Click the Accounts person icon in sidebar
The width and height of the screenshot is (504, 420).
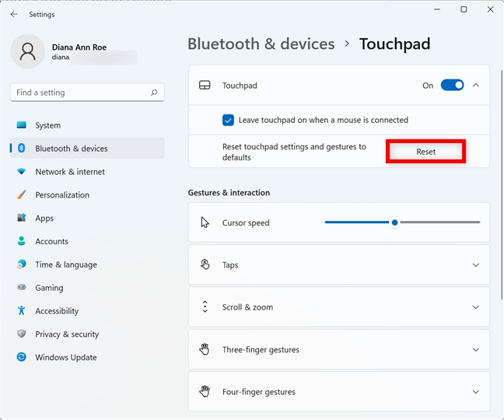(22, 241)
